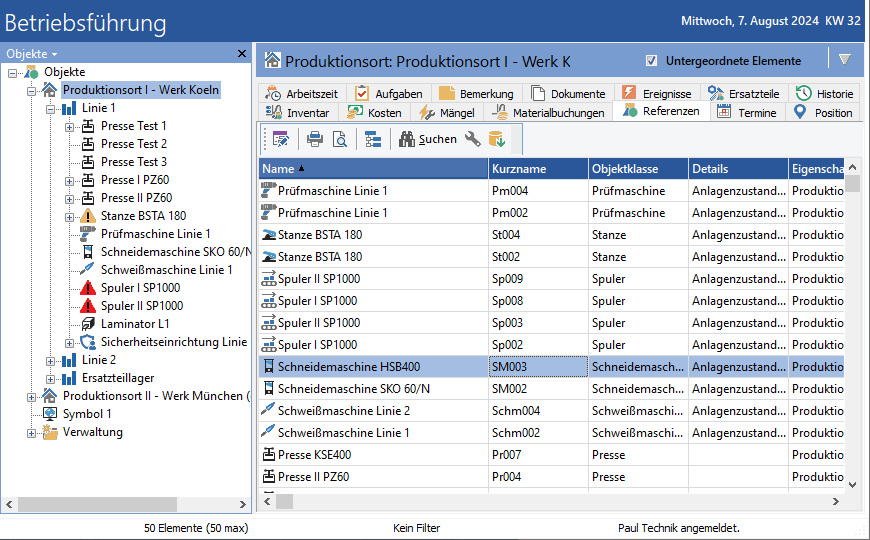870x540 pixels.
Task: Click Verwaltung folder icon in tree
Action: coord(50,432)
